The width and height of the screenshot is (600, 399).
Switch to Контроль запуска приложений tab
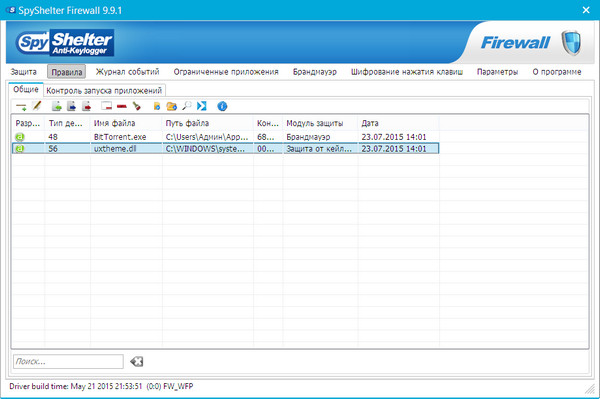(104, 91)
